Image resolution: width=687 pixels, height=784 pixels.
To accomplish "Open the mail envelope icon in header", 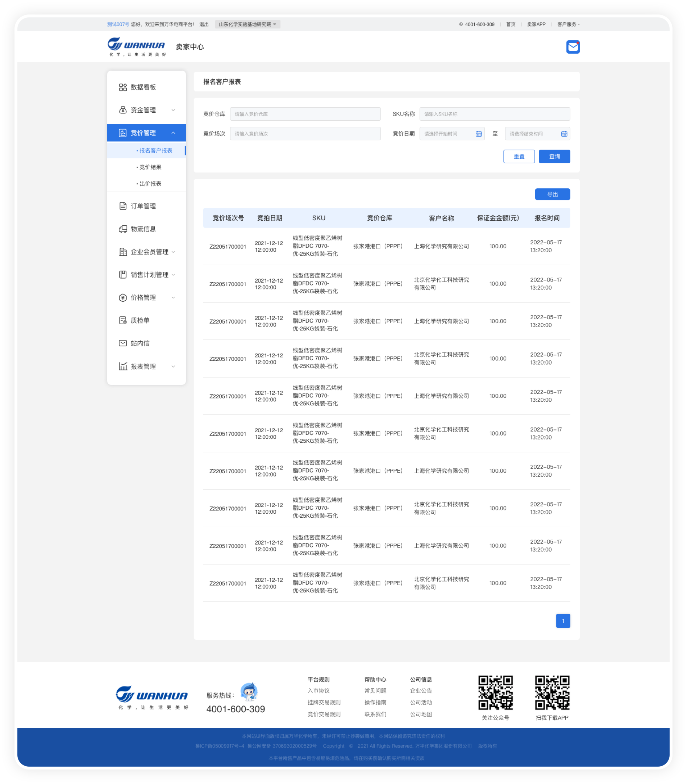I will coord(573,47).
